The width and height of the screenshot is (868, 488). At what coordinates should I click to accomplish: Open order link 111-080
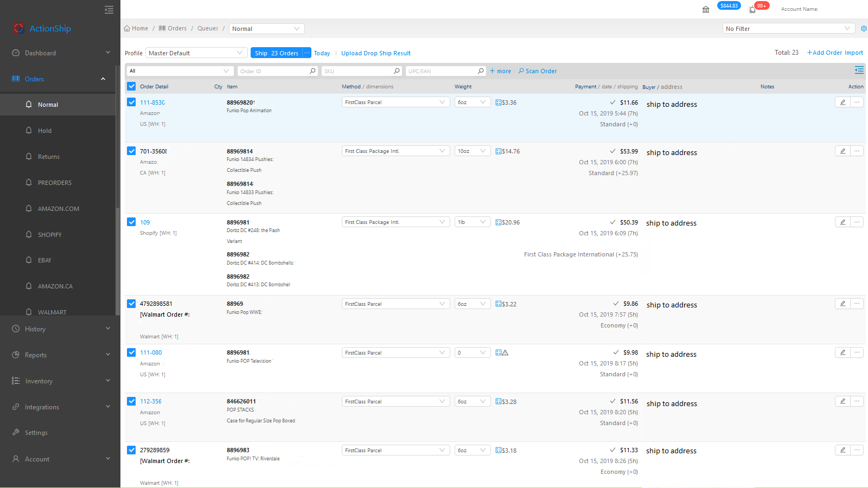[x=151, y=352]
